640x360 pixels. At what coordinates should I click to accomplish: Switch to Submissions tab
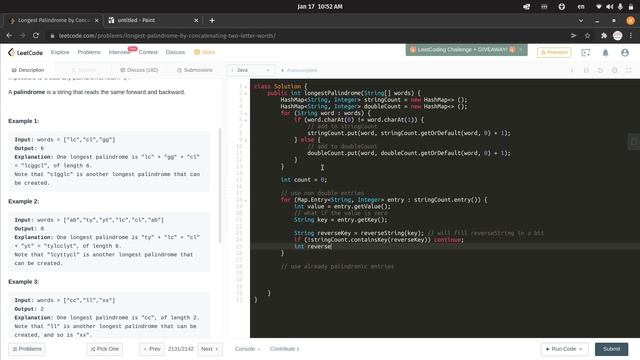click(195, 70)
